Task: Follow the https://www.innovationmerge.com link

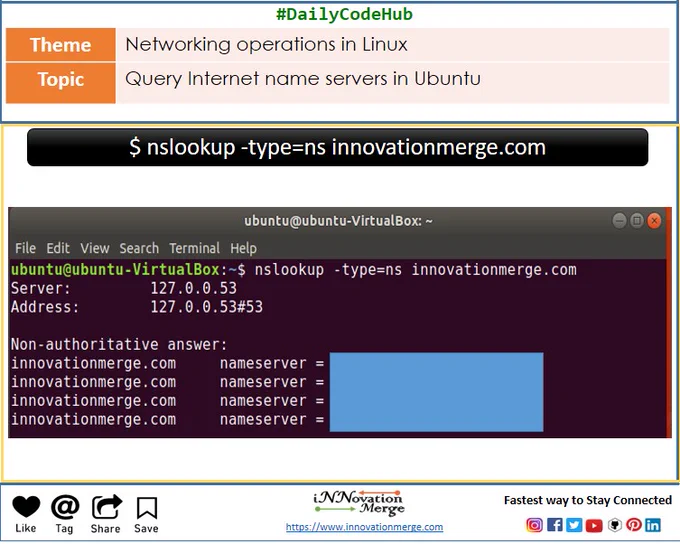Action: [x=364, y=527]
